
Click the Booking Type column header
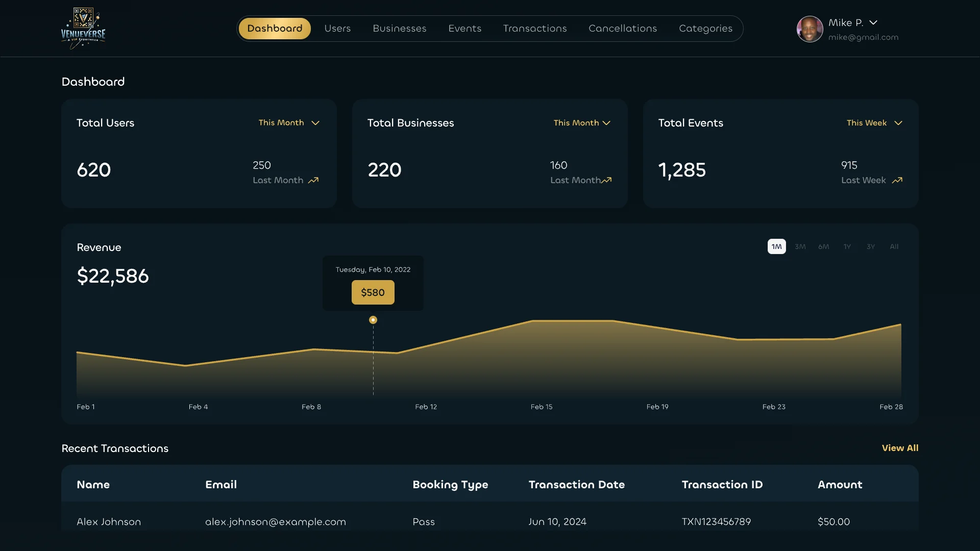point(450,485)
